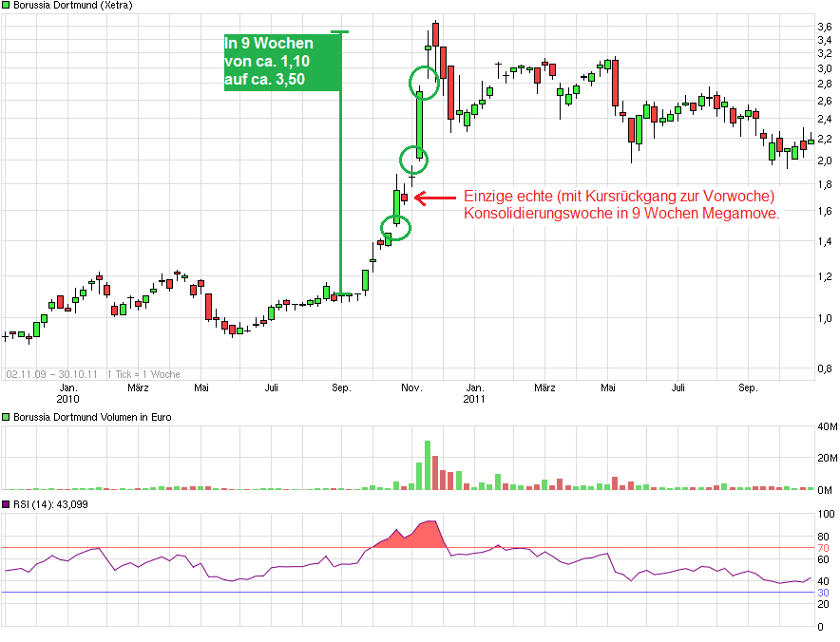Click the 2,2 price axis value
Screen dimensions: 840x642
pyautogui.click(x=825, y=139)
